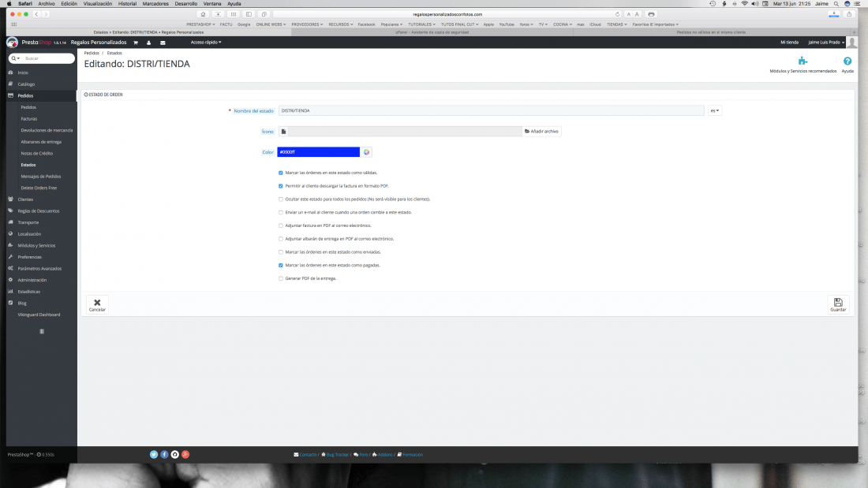Click Nombre del estado input field

pos(491,110)
